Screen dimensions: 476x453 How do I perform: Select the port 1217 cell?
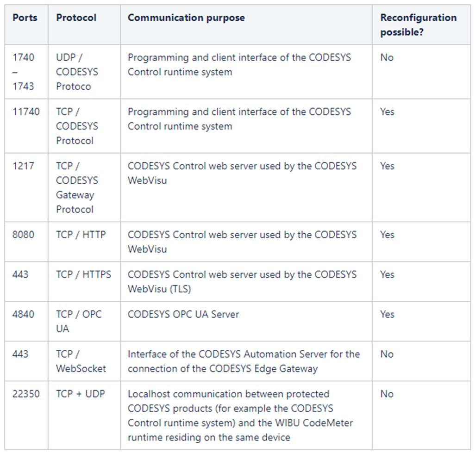click(23, 166)
